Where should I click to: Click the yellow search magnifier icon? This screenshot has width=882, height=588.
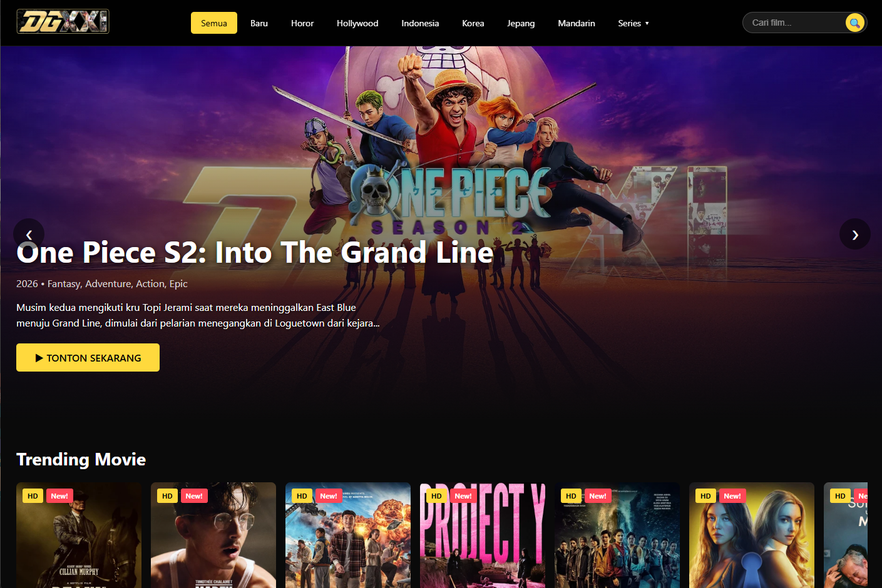pyautogui.click(x=854, y=23)
